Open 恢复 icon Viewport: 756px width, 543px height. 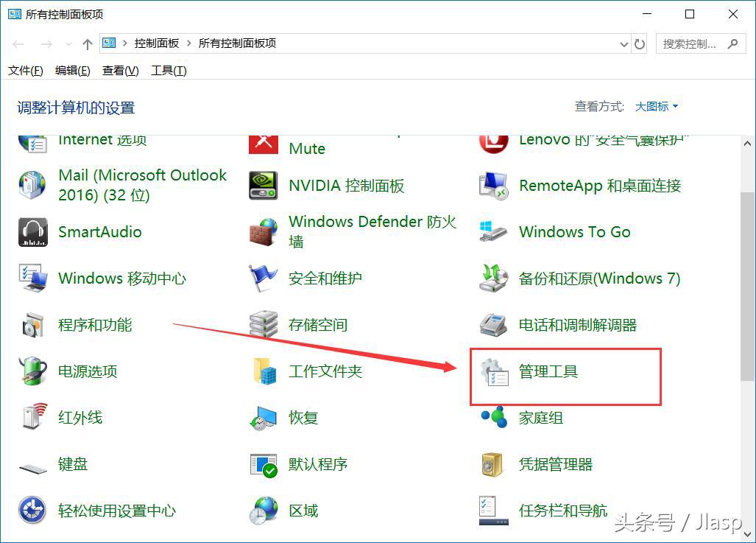pyautogui.click(x=264, y=418)
